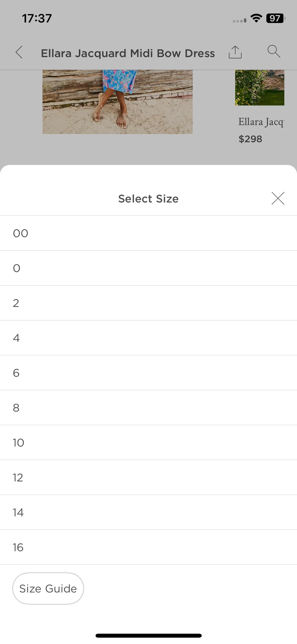The height and width of the screenshot is (644, 297).
Task: Choose size 2 from list
Action: click(x=148, y=303)
